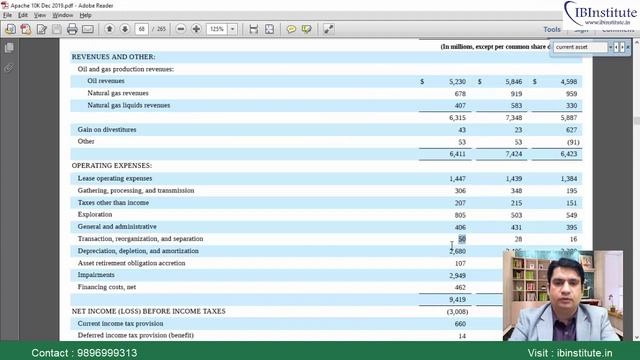The image size is (640, 360).
Task: Click 'Gain on divestitures' label
Action: pos(107,129)
